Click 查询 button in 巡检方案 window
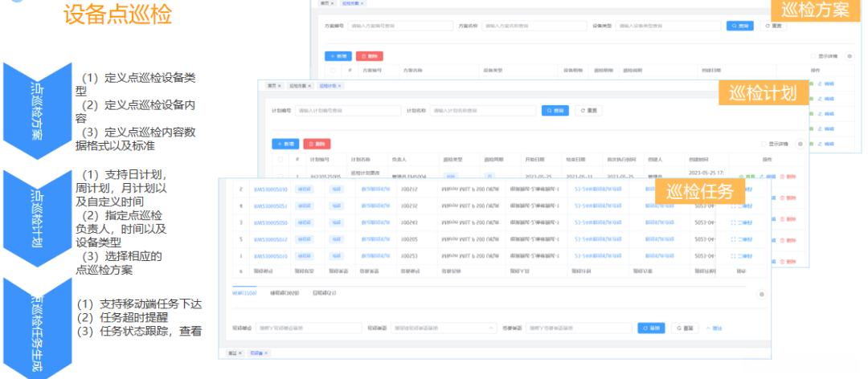Image resolution: width=868 pixels, height=379 pixels. (739, 26)
